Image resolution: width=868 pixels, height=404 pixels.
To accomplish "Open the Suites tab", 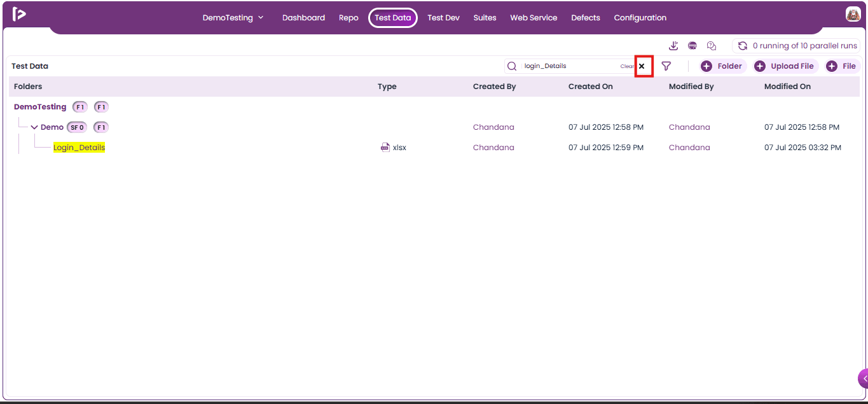I will (485, 18).
